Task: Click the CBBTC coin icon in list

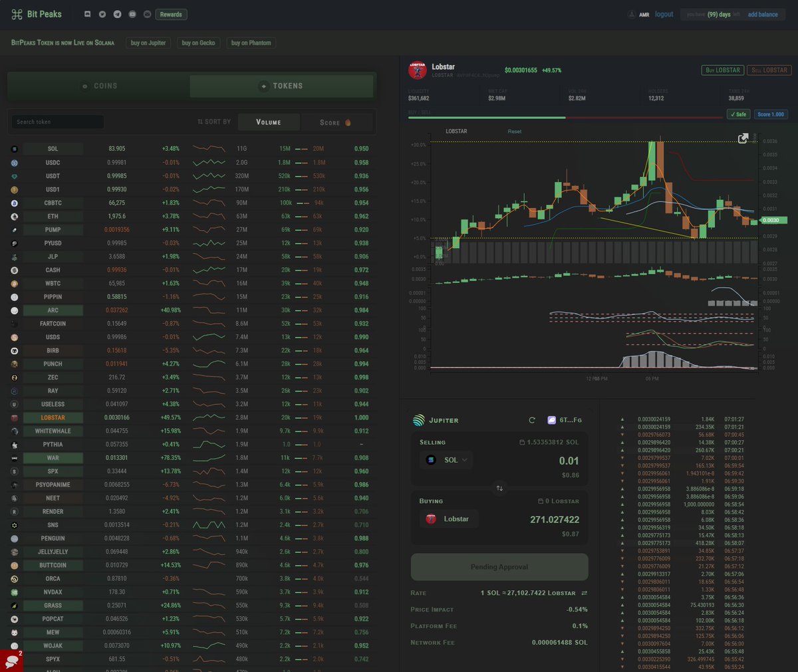Action: (x=15, y=203)
